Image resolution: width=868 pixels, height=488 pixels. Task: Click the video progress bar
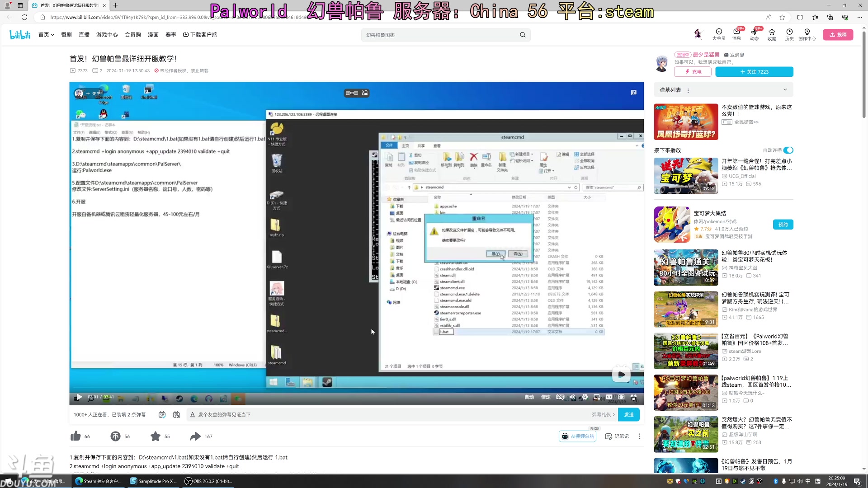click(x=356, y=389)
